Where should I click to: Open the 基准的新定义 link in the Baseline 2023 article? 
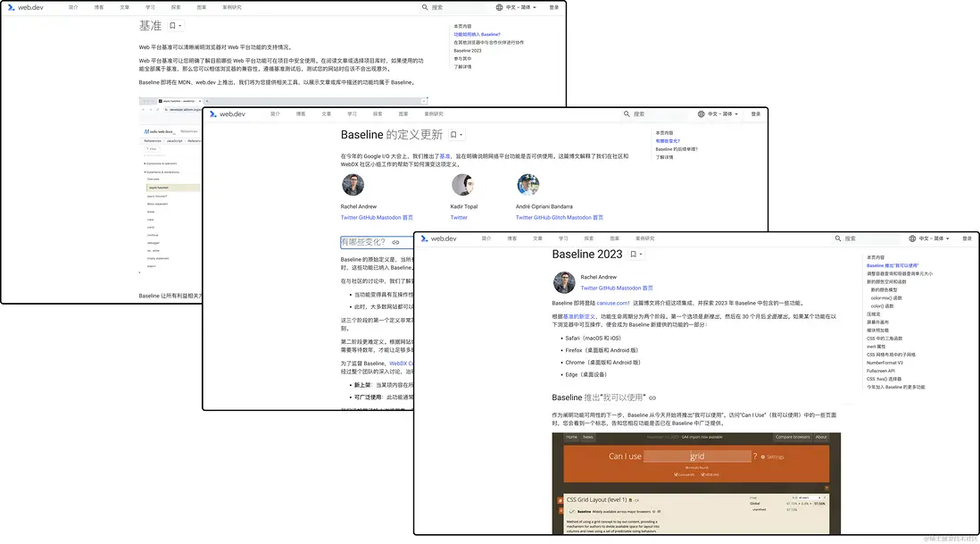tap(579, 316)
